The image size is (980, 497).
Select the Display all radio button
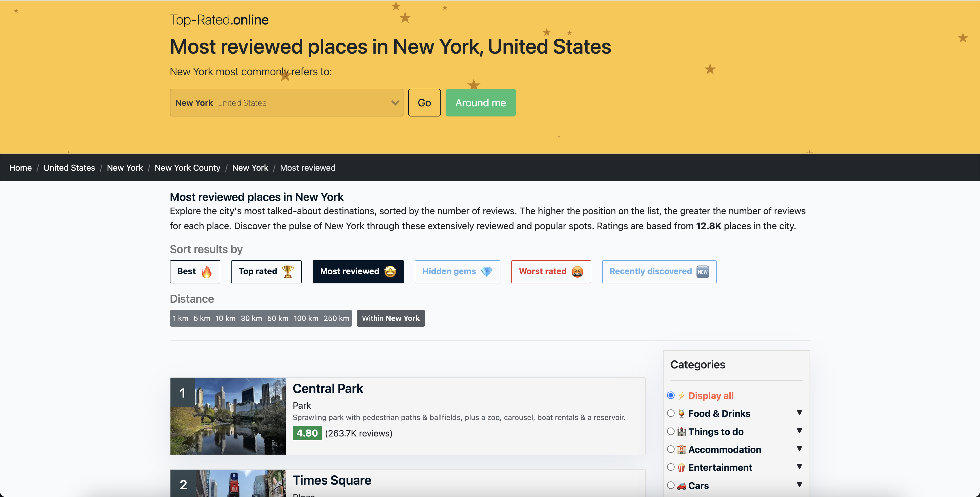coord(671,396)
